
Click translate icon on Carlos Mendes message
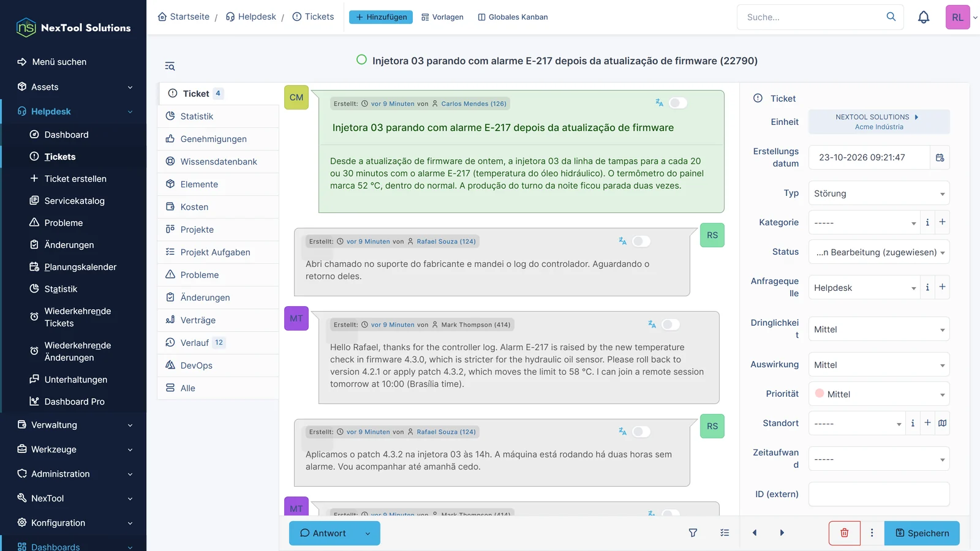pyautogui.click(x=659, y=103)
